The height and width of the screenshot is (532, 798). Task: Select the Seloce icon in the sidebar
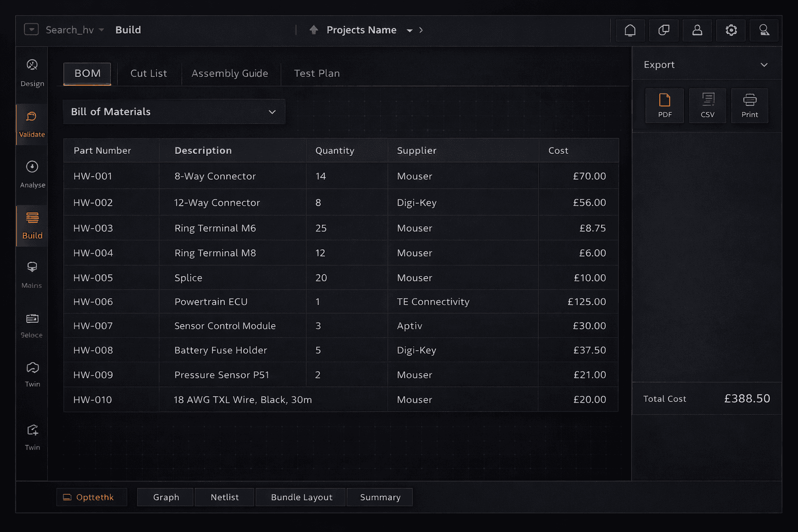click(32, 325)
